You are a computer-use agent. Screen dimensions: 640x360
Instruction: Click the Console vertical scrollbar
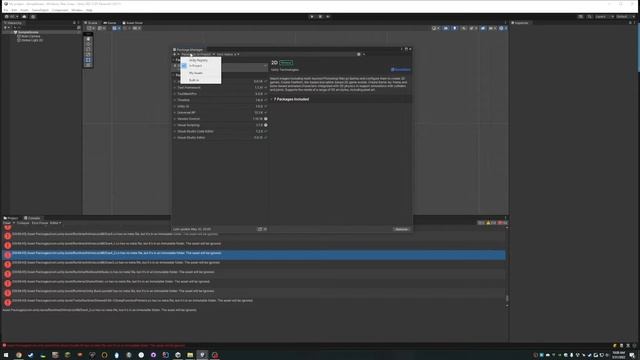click(x=507, y=298)
